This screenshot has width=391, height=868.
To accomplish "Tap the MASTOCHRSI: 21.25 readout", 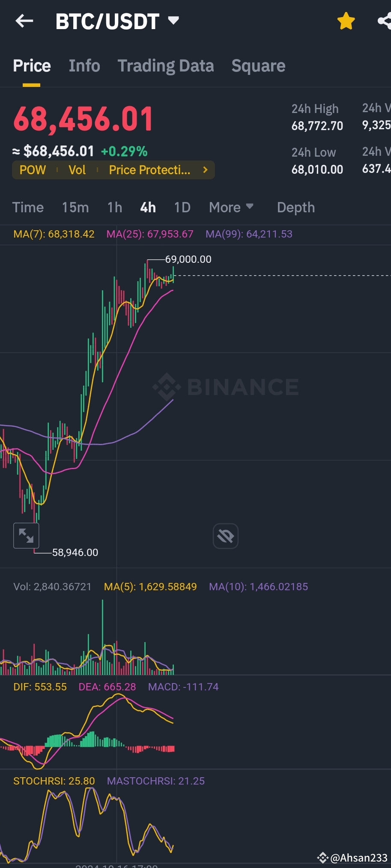I will coord(156,781).
